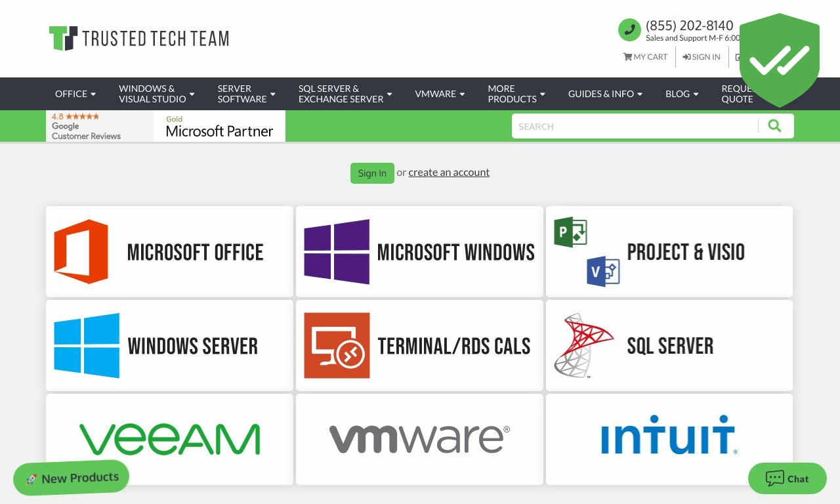Image resolution: width=840 pixels, height=504 pixels.
Task: Click the Gold Microsoft Partner badge
Action: [220, 126]
